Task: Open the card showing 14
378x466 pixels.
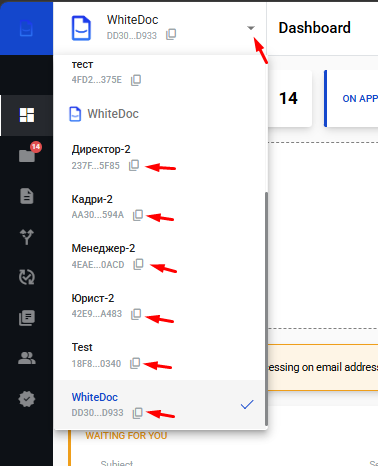Action: [x=290, y=99]
